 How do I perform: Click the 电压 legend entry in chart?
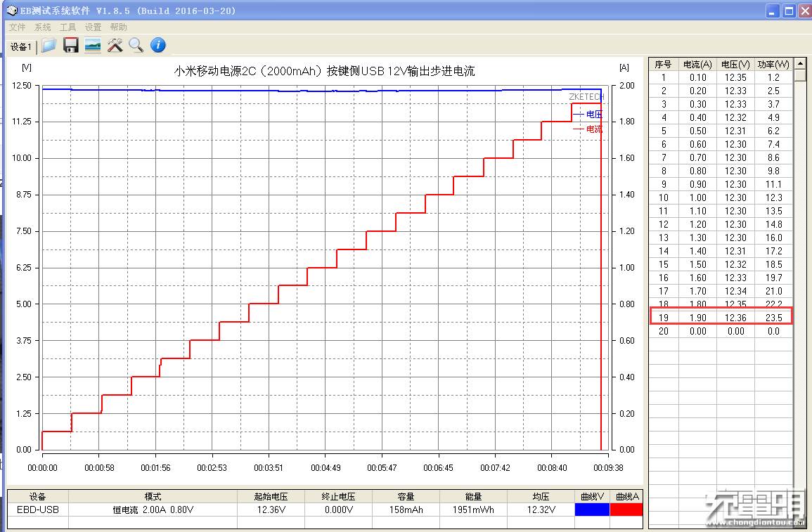[x=588, y=115]
